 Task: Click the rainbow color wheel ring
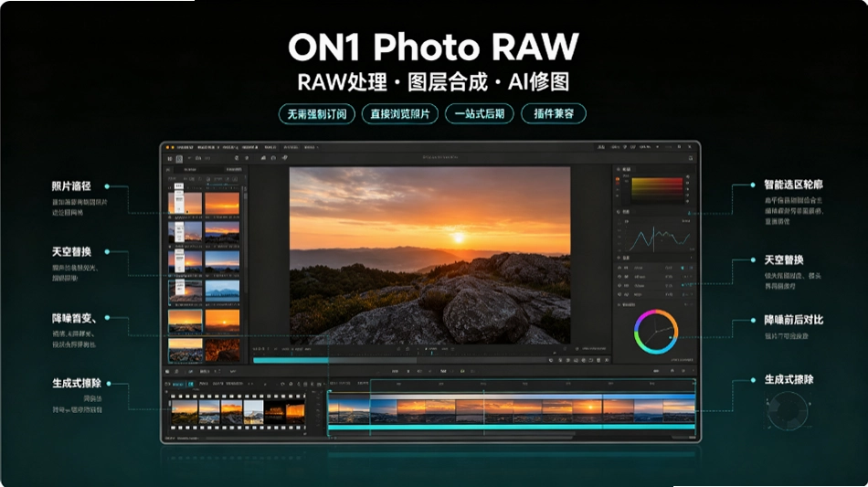656,332
